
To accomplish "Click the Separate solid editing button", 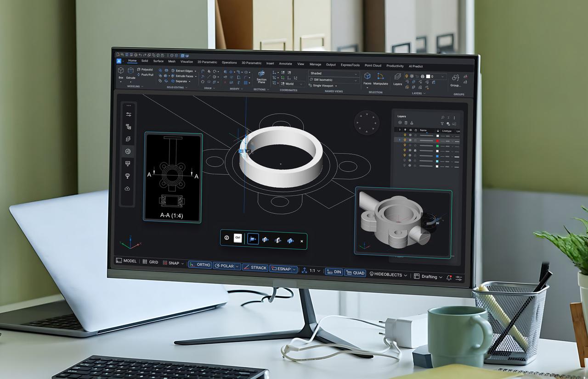I will pyautogui.click(x=181, y=81).
